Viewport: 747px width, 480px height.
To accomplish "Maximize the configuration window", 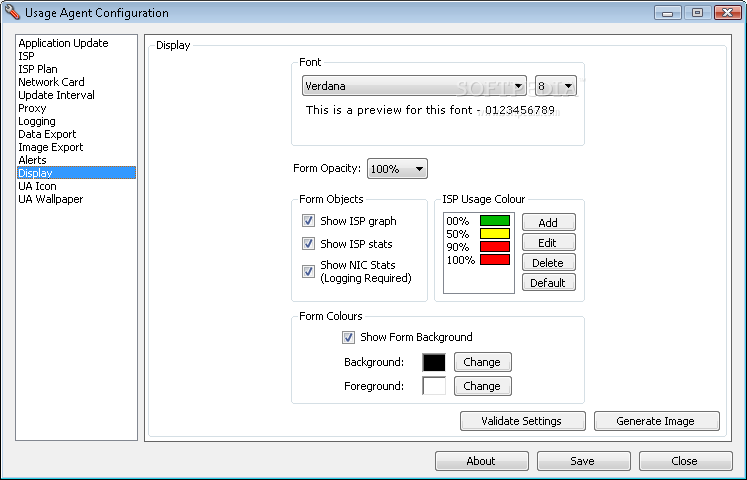I will tap(697, 12).
